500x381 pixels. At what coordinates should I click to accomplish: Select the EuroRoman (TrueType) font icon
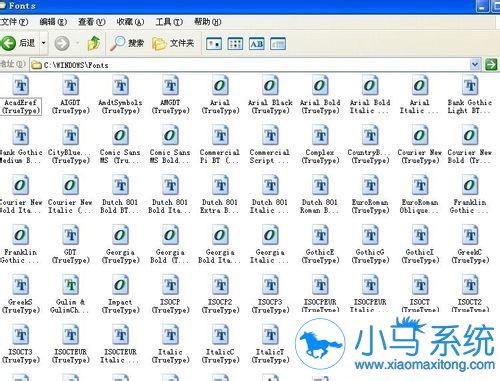point(370,185)
